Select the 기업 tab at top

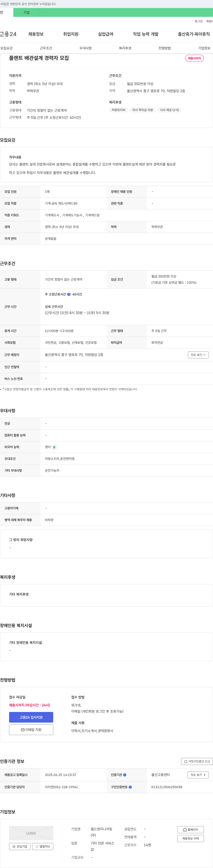pos(26,12)
